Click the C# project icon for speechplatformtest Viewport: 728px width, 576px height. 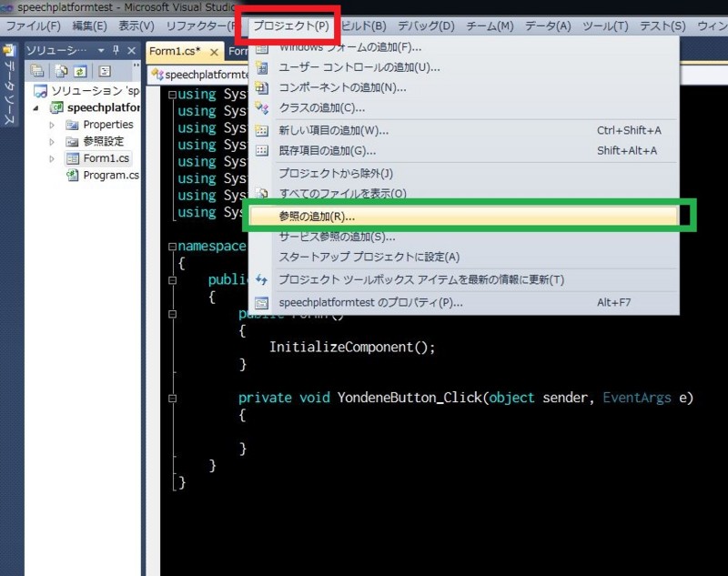[x=56, y=107]
